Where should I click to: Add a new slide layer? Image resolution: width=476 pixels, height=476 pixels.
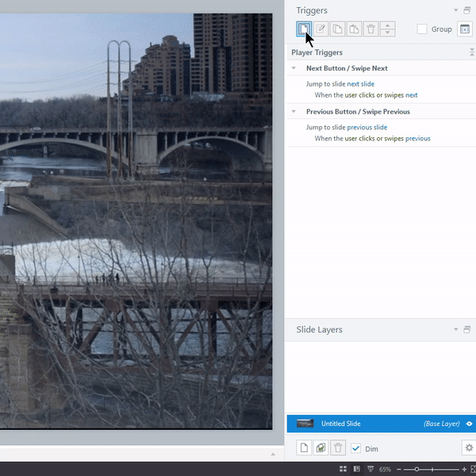[x=304, y=447]
